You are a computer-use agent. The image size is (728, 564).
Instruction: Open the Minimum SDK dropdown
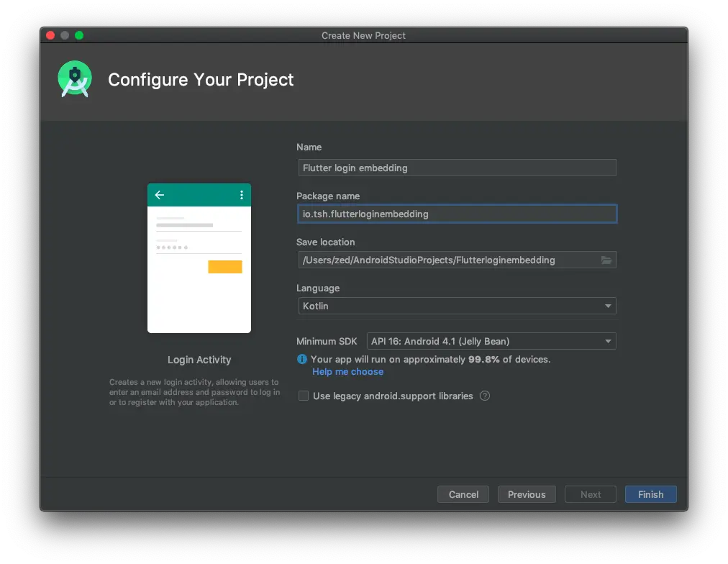click(491, 341)
